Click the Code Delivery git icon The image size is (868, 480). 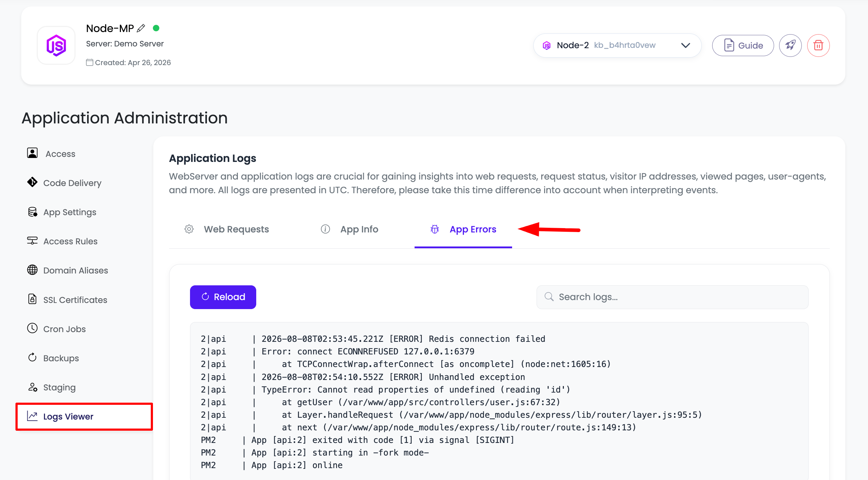(x=32, y=182)
